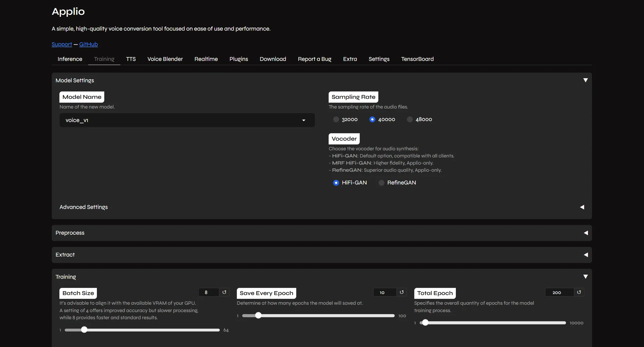Click the Save Every Epoch slider handle

coord(258,316)
